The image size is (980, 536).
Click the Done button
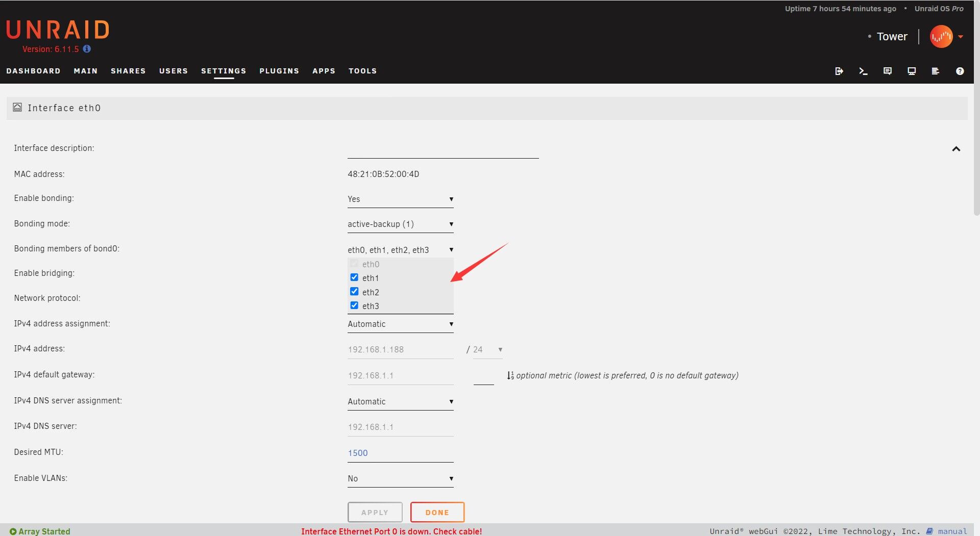(437, 512)
